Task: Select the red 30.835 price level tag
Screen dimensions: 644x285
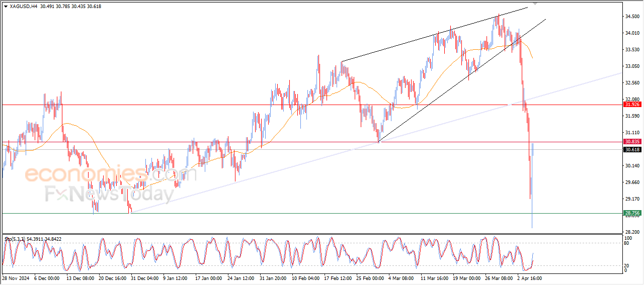Action: click(x=632, y=142)
